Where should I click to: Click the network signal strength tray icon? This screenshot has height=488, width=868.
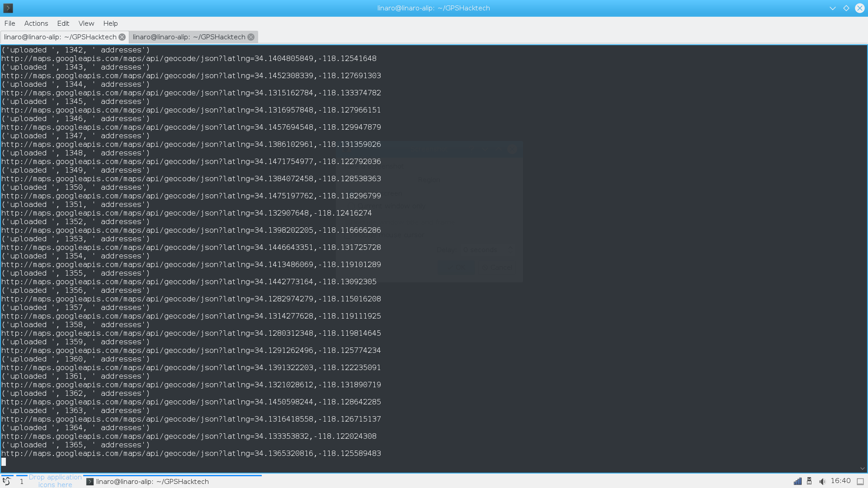[x=797, y=481]
